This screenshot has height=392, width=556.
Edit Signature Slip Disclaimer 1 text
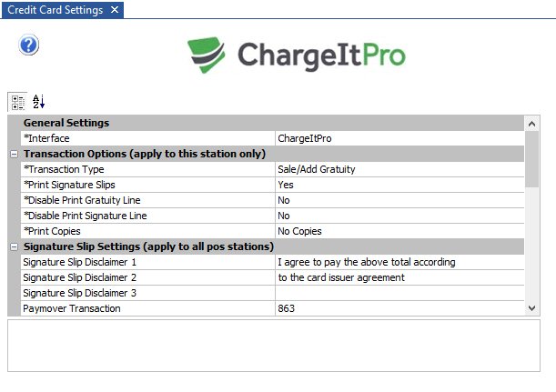(399, 262)
